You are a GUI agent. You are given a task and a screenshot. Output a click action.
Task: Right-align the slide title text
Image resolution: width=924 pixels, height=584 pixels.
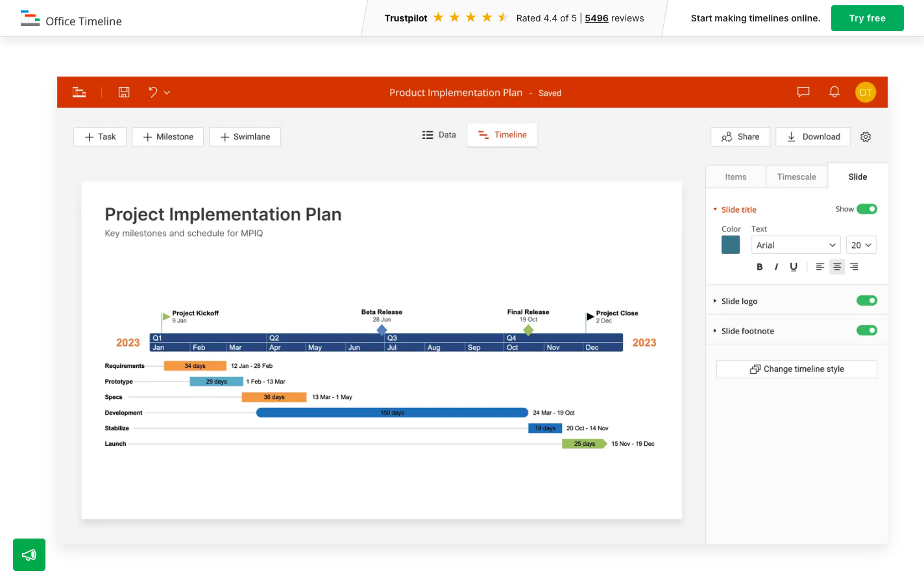tap(854, 267)
